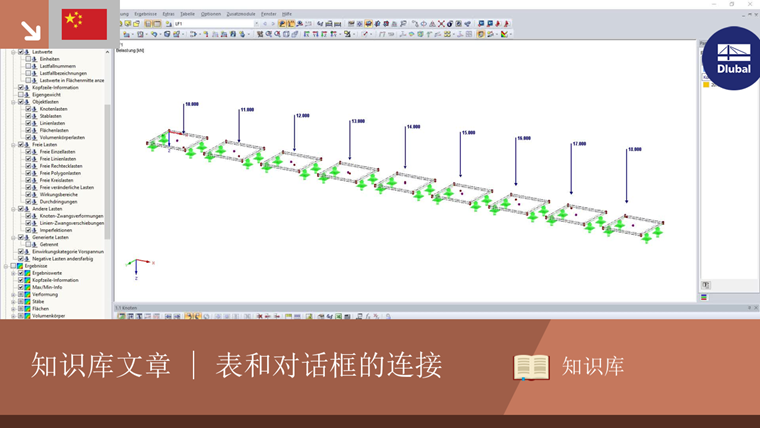The width and height of the screenshot is (760, 428).
Task: Click the load icon beside Getrennt
Action: [34, 245]
